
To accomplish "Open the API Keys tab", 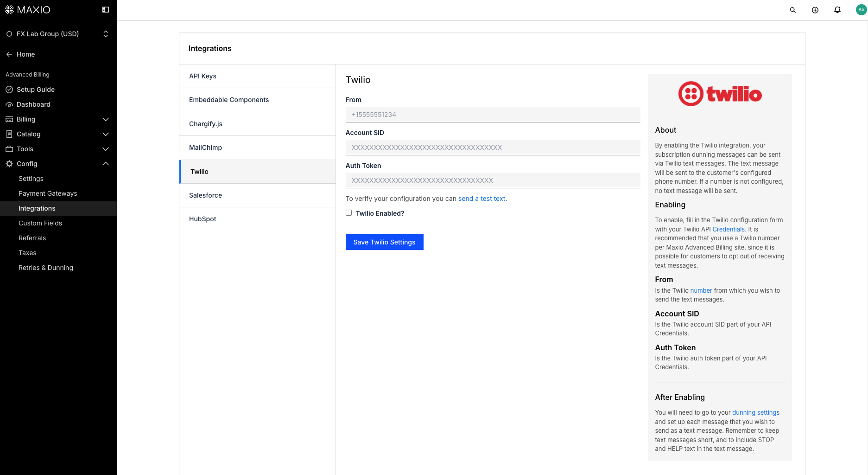I will pyautogui.click(x=258, y=76).
